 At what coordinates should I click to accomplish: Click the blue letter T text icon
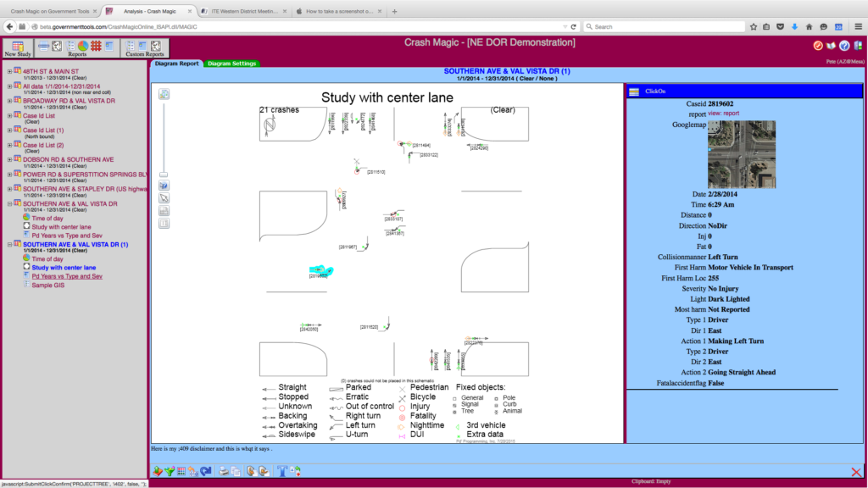(x=281, y=471)
